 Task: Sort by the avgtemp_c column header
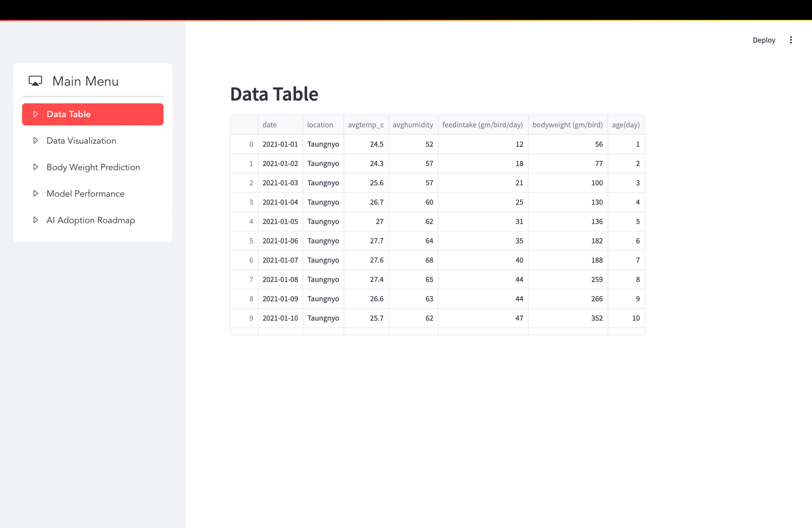click(365, 125)
